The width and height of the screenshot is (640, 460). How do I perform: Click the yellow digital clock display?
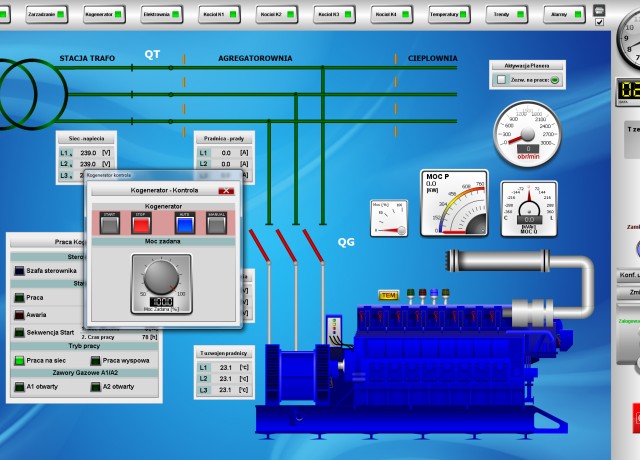[629, 89]
